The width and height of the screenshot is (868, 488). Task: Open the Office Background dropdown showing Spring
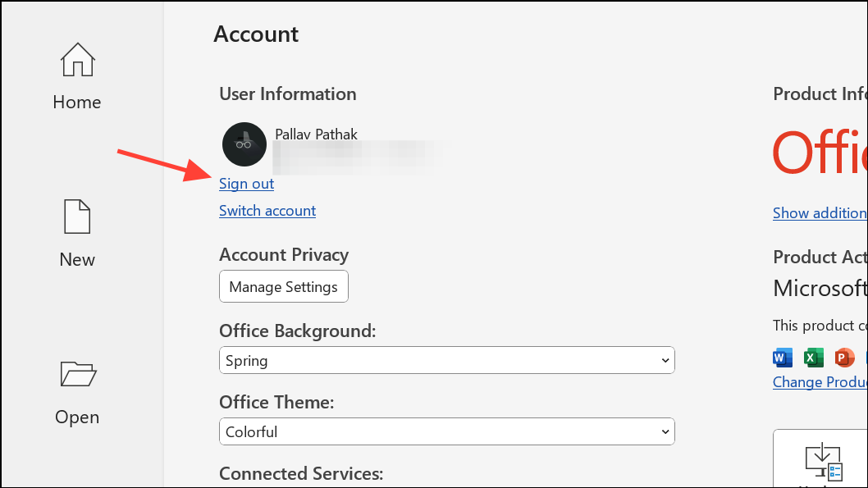446,361
